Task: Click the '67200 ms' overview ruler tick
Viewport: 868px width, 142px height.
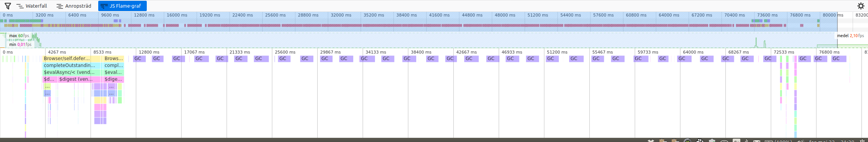Action: 702,15
